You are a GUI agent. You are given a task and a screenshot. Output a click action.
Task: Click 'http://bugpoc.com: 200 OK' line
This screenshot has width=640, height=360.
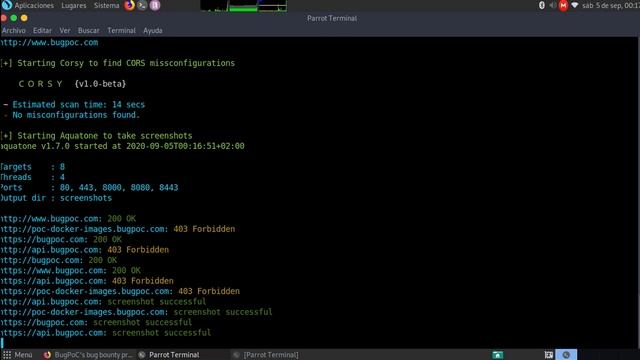pyautogui.click(x=58, y=260)
